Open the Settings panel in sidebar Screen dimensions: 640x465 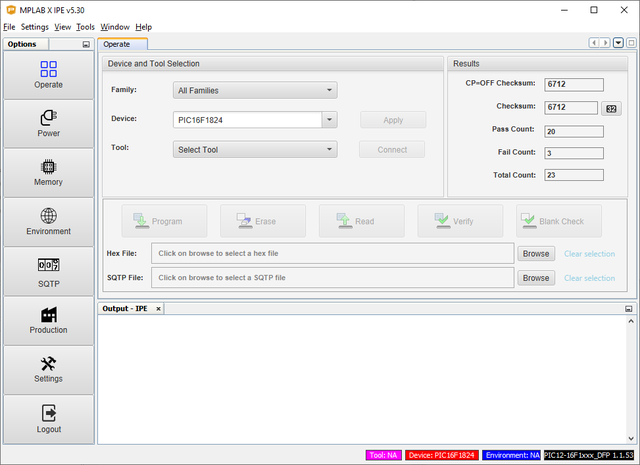click(x=48, y=369)
